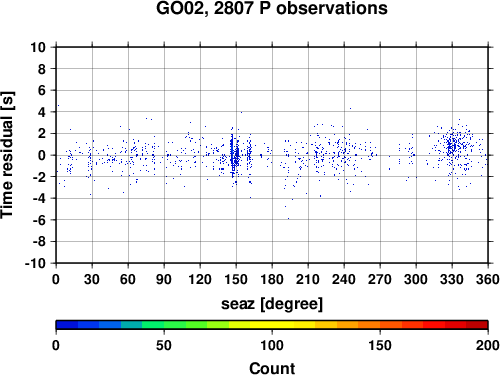The image size is (500, 375).
Task: Click the dense point cluster near 330 degrees
Action: pos(453,147)
